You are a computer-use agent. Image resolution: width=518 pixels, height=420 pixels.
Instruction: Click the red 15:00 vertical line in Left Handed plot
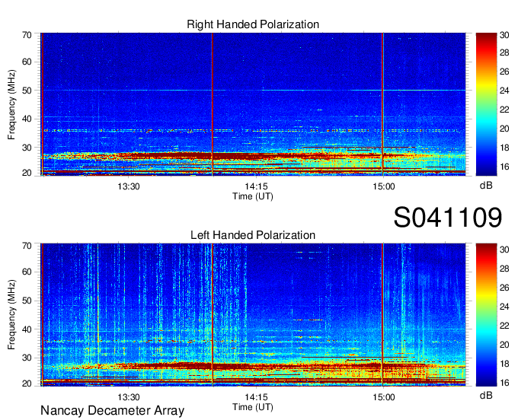[x=382, y=315]
